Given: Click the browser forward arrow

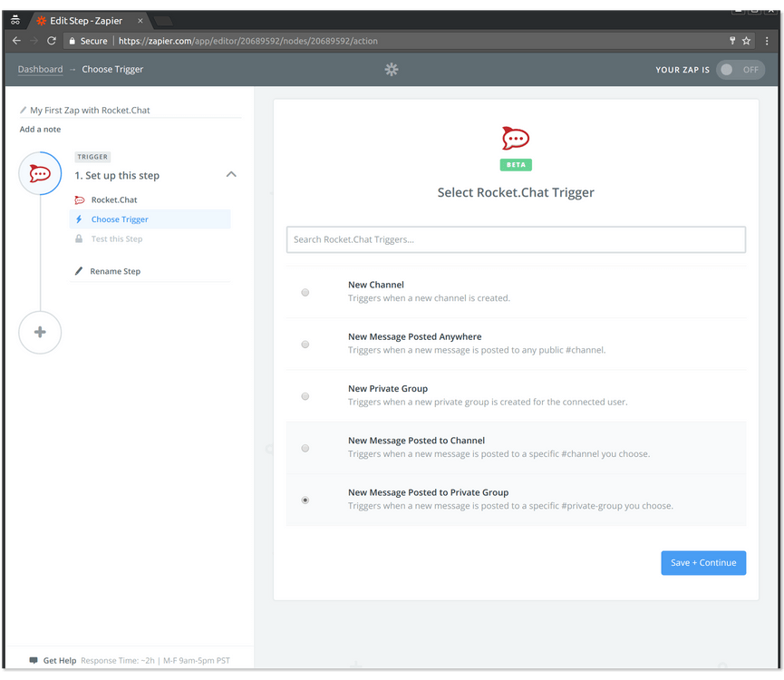Looking at the screenshot, I should [x=34, y=41].
